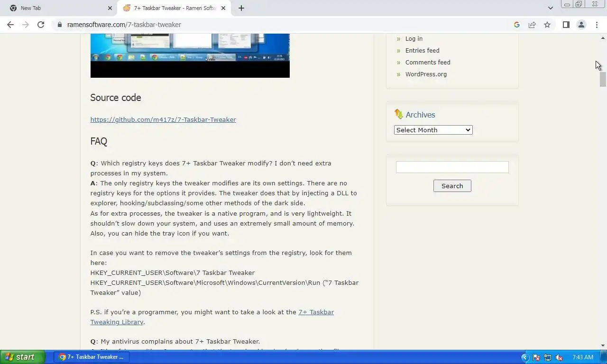The width and height of the screenshot is (607, 364).
Task: Click the Archives heading icon
Action: pos(398,114)
